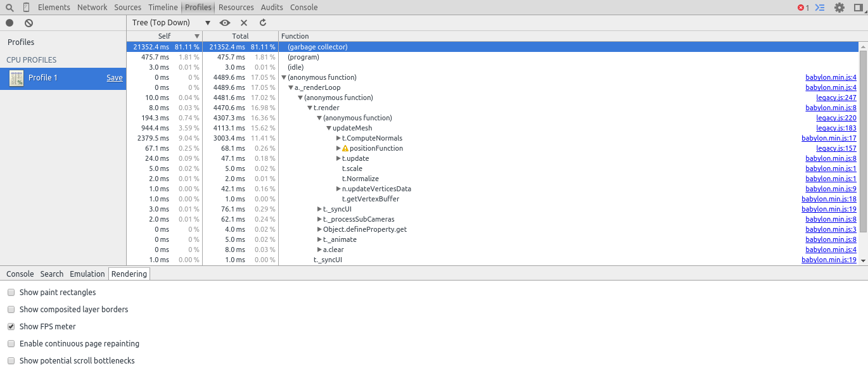The width and height of the screenshot is (868, 392).
Task: Open Tree (Top Down) view dropdown
Action: 171,23
